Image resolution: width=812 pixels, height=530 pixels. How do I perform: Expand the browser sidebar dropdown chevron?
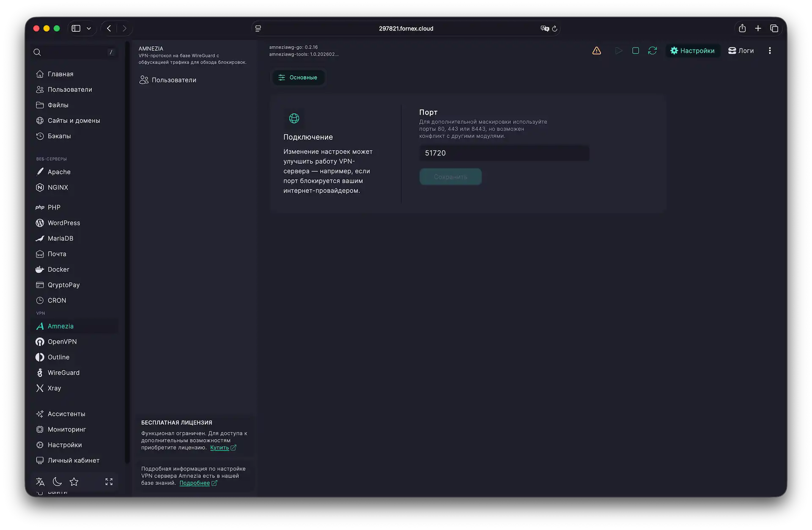click(89, 28)
